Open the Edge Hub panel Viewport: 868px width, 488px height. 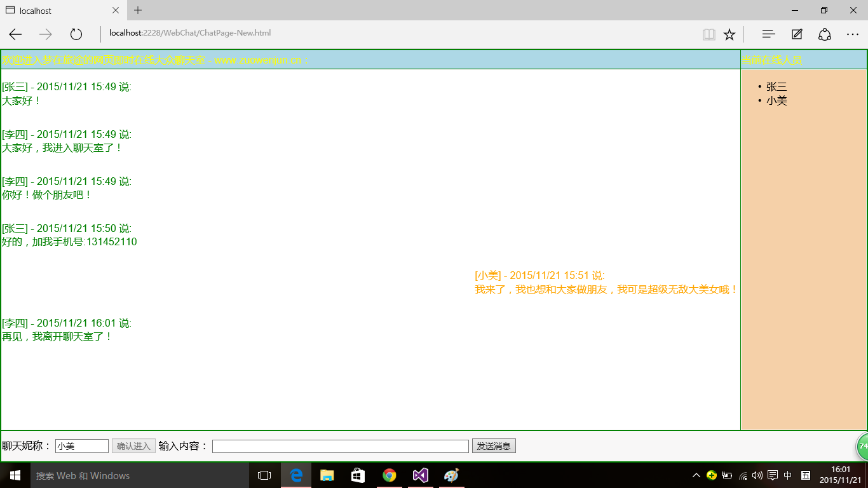click(x=768, y=34)
